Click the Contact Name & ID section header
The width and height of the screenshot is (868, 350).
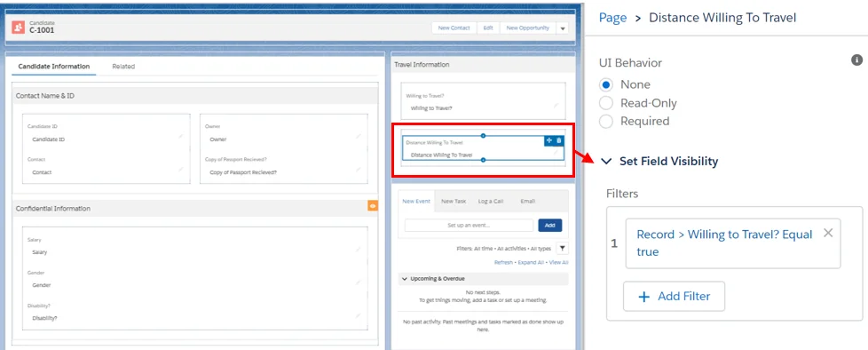point(195,96)
